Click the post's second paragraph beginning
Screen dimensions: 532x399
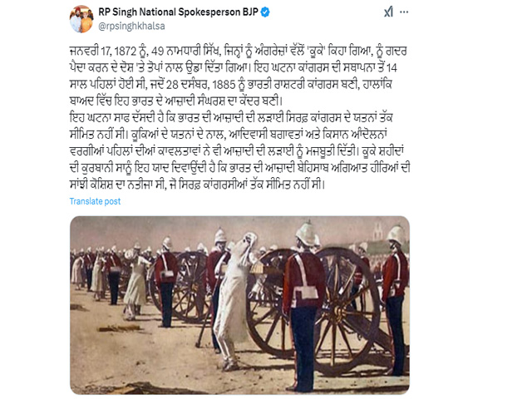click(x=231, y=118)
